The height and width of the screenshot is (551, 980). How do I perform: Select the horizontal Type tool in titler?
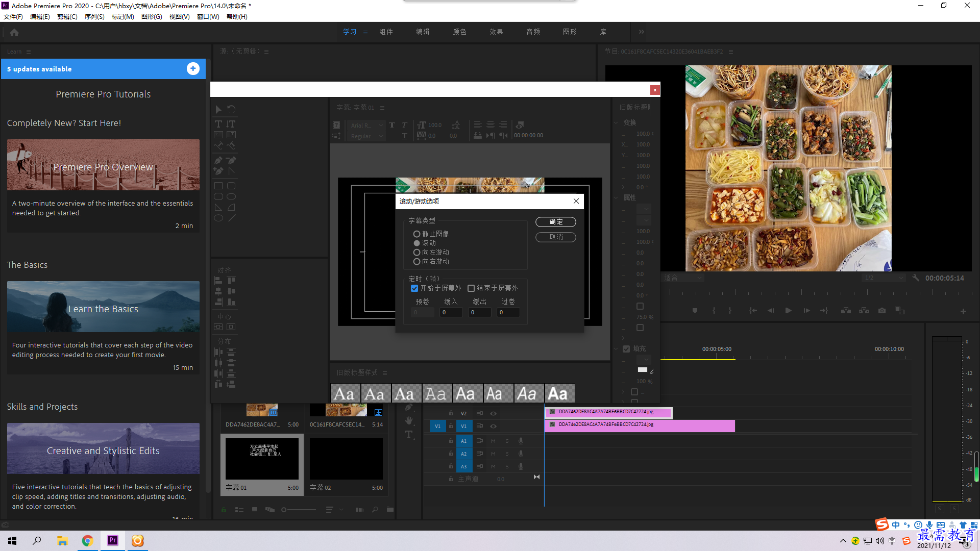218,124
